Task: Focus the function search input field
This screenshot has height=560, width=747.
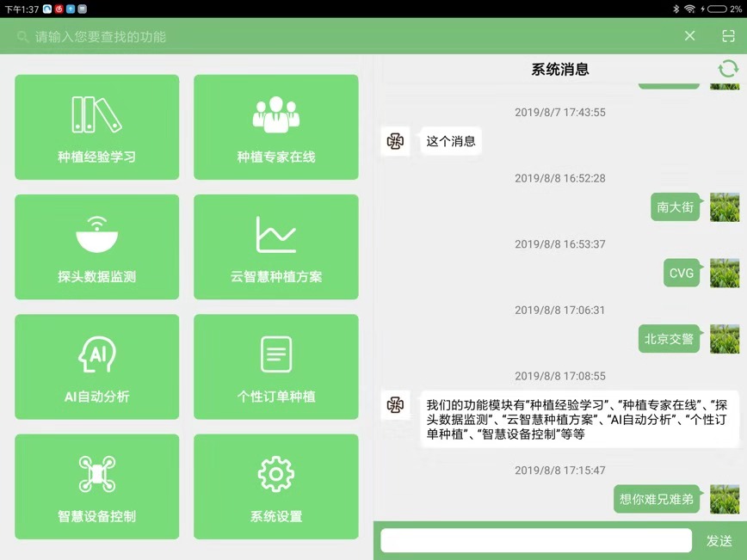Action: 344,37
